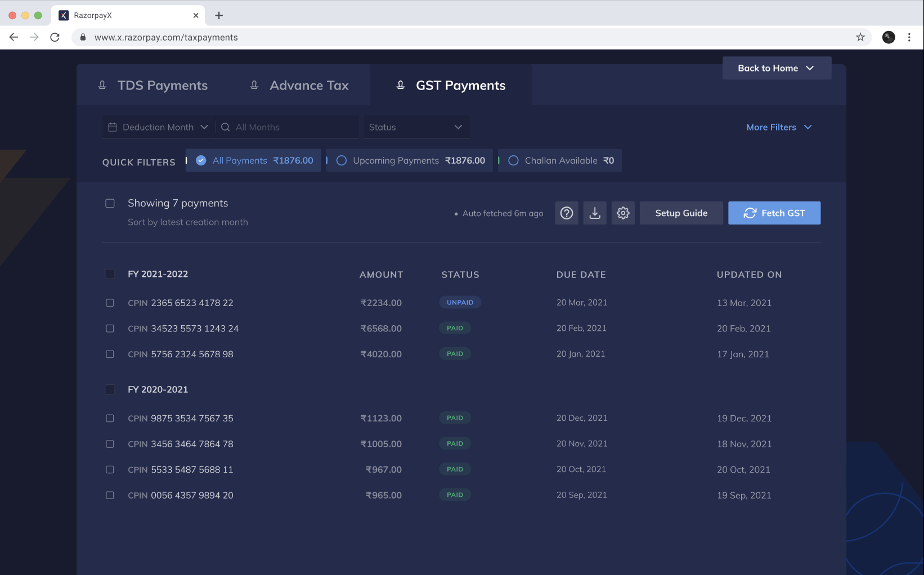
Task: Click the calendar icon beside Deduction Month
Action: 113,127
